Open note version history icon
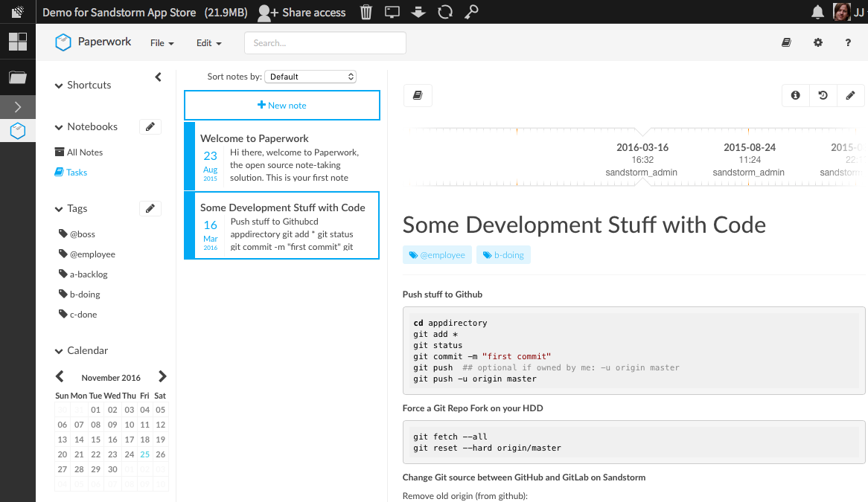 point(823,95)
